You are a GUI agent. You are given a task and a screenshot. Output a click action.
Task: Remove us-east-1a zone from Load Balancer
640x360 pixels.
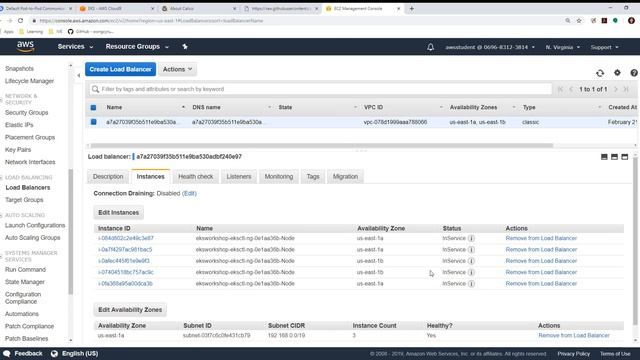coord(574,336)
